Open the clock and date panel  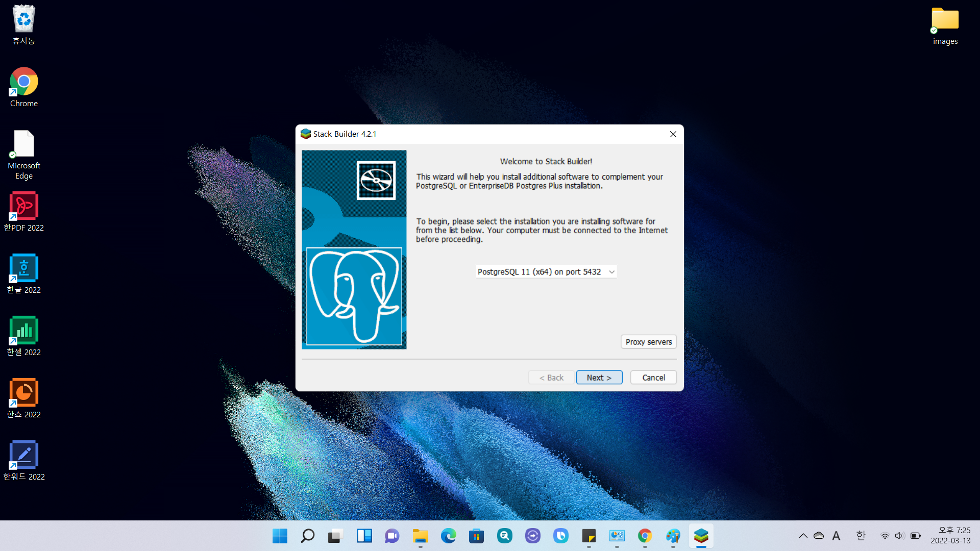(x=950, y=536)
